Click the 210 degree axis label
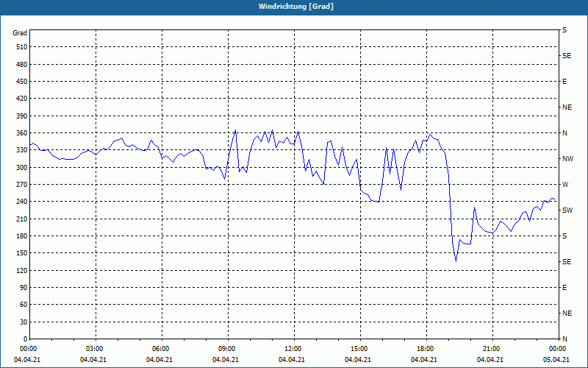 pos(22,219)
